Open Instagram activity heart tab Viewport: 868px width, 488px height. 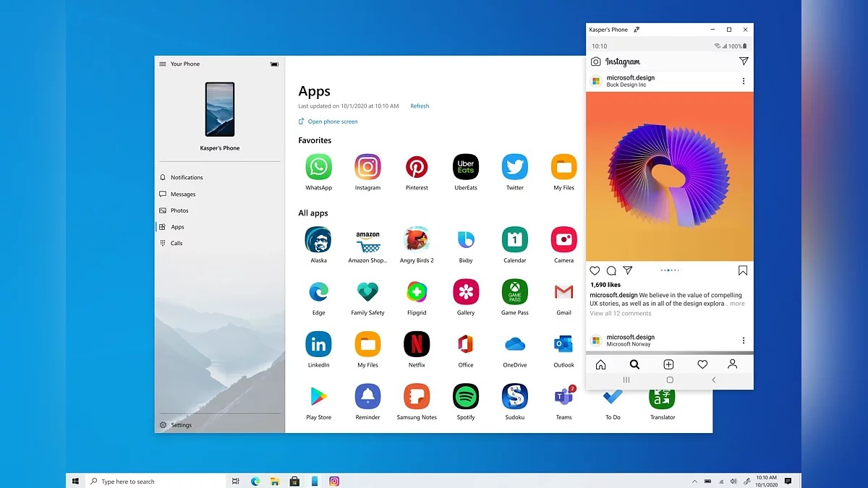click(x=702, y=364)
